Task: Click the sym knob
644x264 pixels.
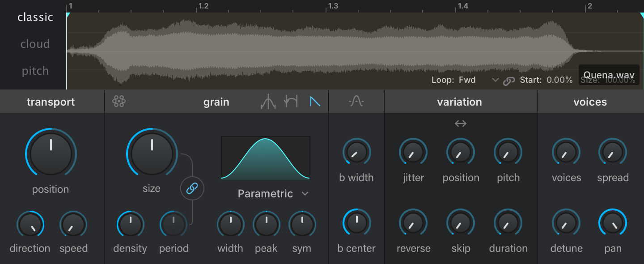Action: coord(302,225)
